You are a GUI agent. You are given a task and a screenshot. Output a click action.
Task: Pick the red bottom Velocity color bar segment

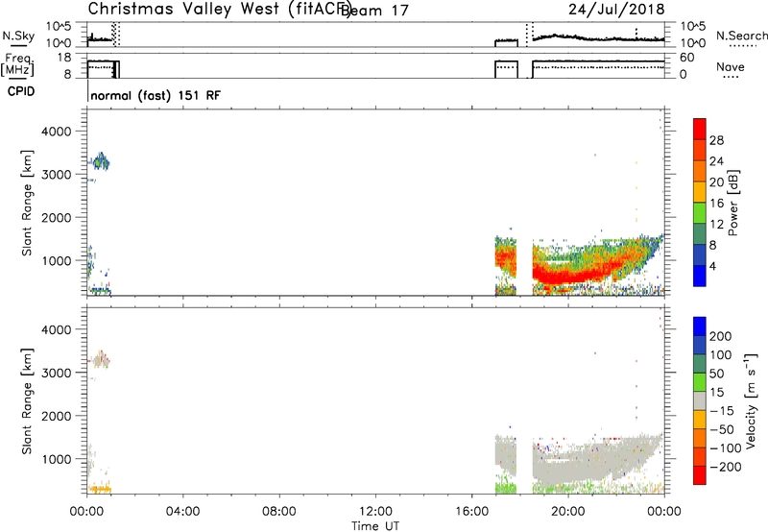click(700, 475)
